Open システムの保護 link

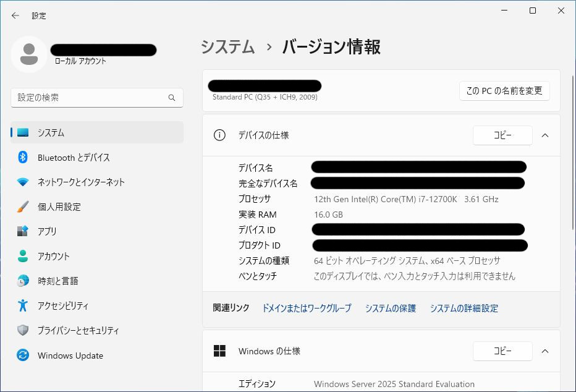click(x=391, y=308)
